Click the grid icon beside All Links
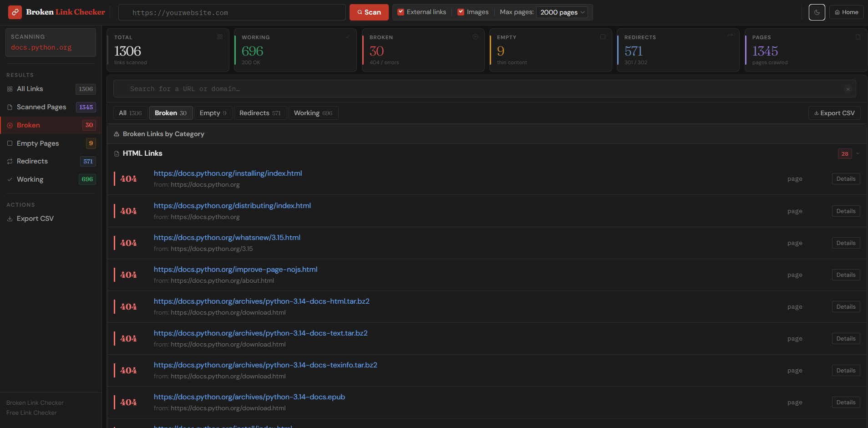The image size is (868, 428). click(x=10, y=89)
